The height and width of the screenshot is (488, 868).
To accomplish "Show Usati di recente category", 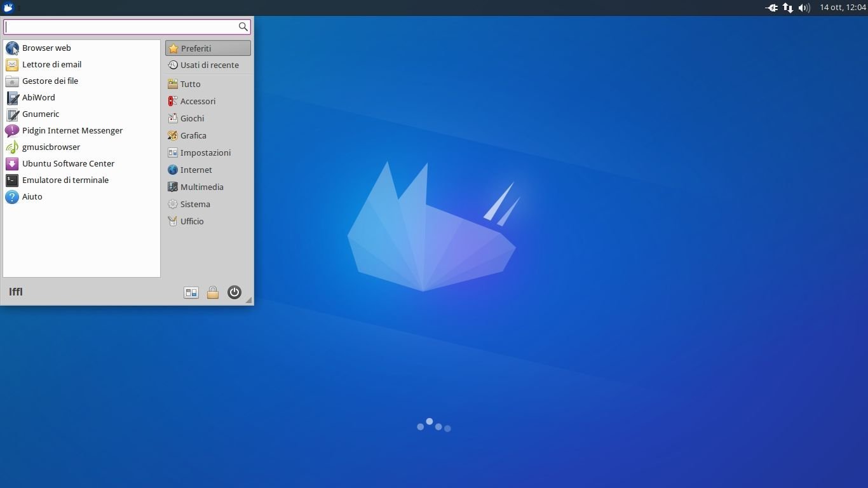I will pyautogui.click(x=208, y=65).
